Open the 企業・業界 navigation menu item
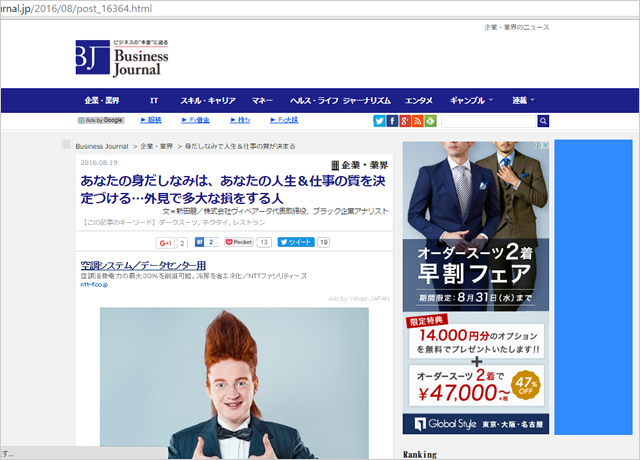The image size is (640, 460). pos(101,101)
